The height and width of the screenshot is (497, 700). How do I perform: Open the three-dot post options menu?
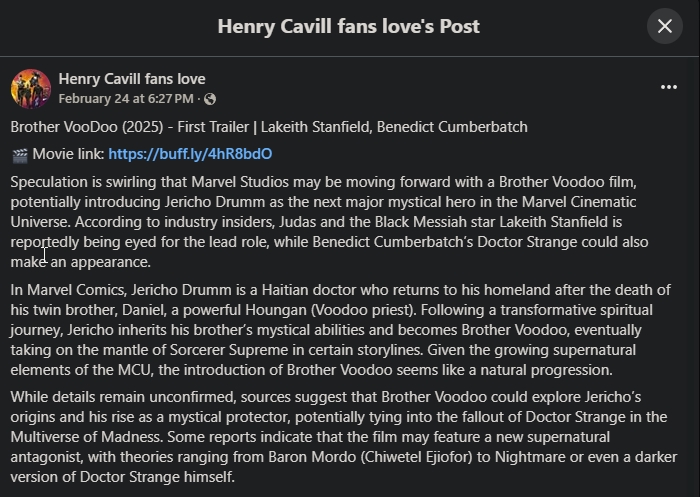point(669,88)
